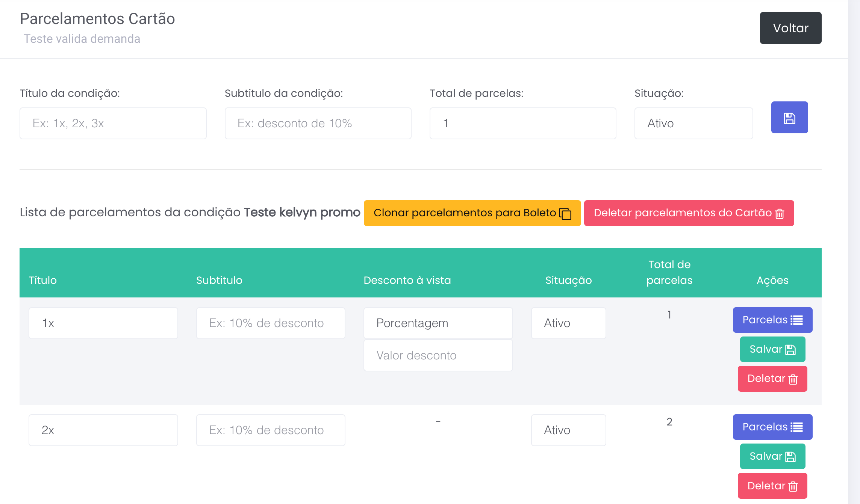Click the Valor desconto input field
The height and width of the screenshot is (504, 860).
coord(438,356)
